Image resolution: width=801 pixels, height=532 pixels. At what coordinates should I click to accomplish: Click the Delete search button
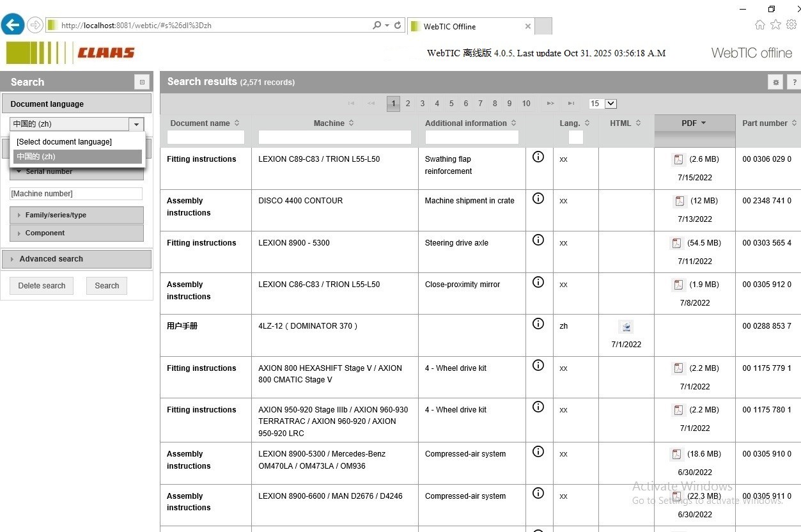[x=42, y=286]
